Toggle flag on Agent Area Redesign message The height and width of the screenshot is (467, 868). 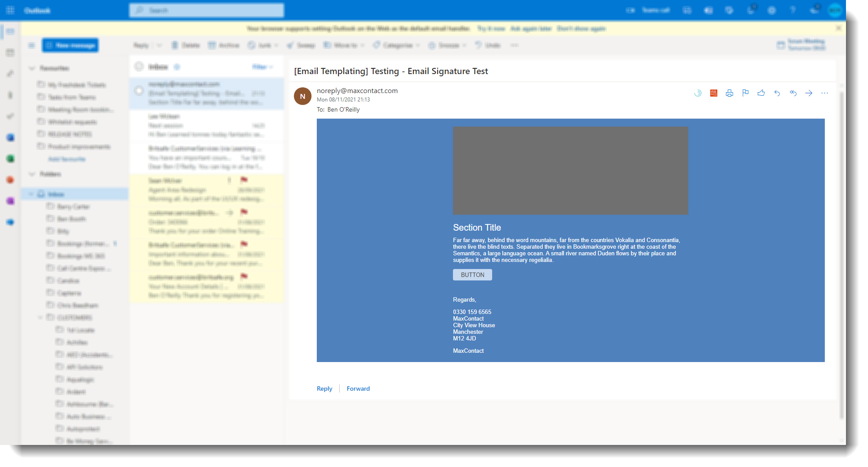[x=244, y=180]
